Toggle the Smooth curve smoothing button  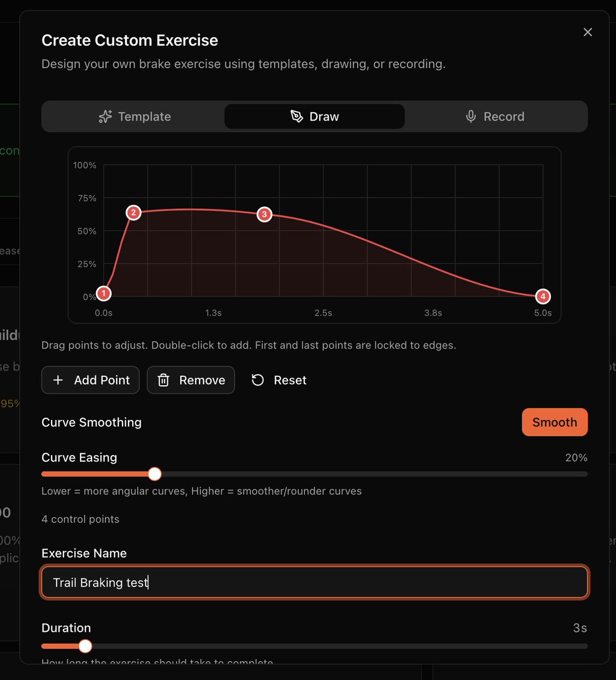pyautogui.click(x=555, y=422)
